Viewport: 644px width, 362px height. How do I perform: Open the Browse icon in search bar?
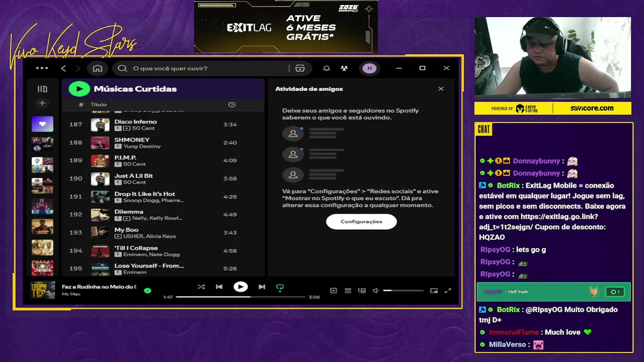pyautogui.click(x=300, y=68)
